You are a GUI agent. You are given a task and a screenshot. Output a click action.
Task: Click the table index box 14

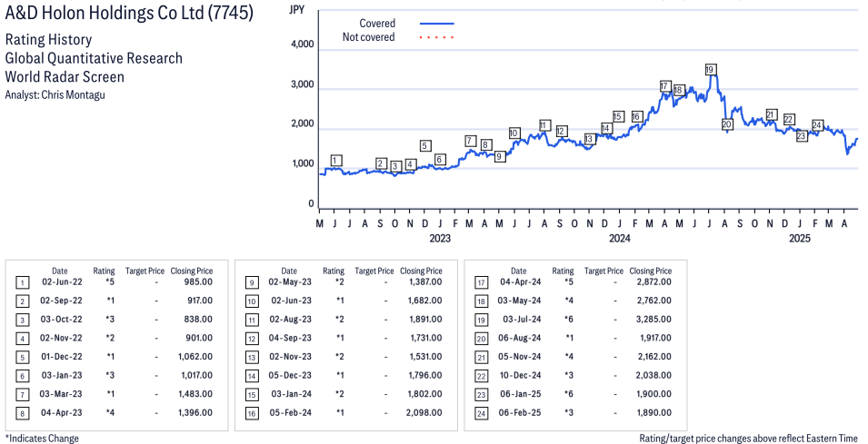tap(252, 376)
